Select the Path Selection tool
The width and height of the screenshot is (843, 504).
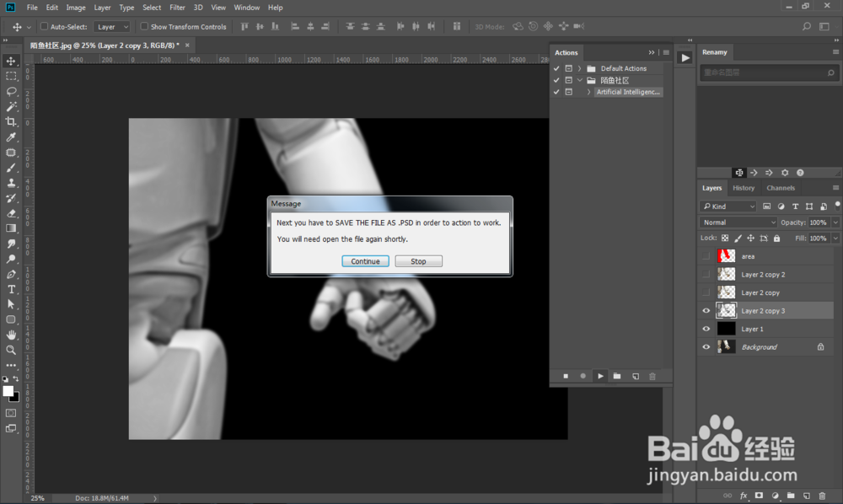click(x=11, y=304)
